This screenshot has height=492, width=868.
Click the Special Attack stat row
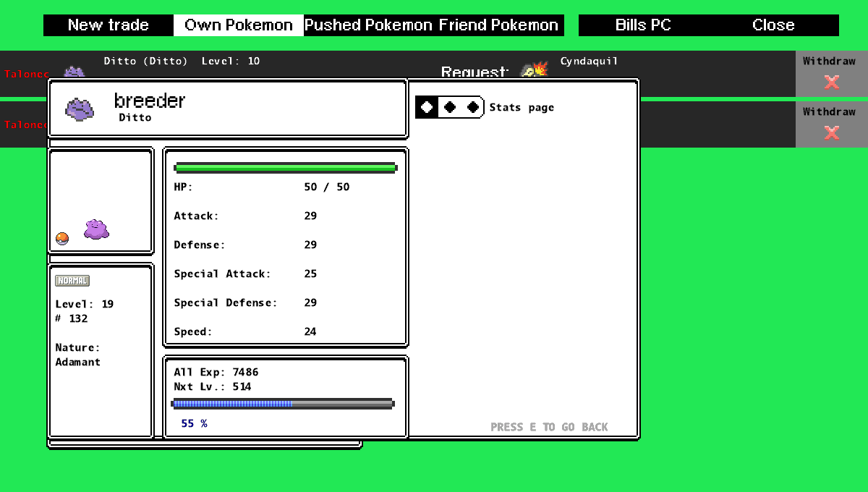(246, 274)
